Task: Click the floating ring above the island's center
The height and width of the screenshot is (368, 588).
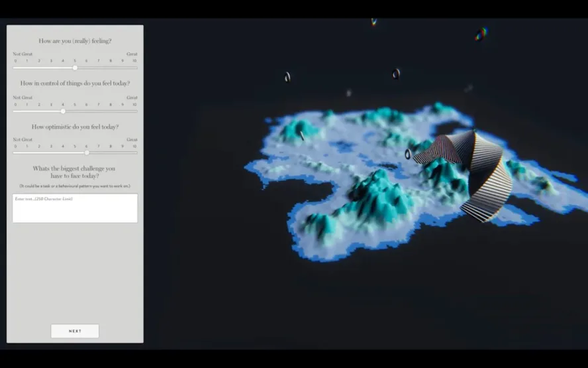Action: 396,74
